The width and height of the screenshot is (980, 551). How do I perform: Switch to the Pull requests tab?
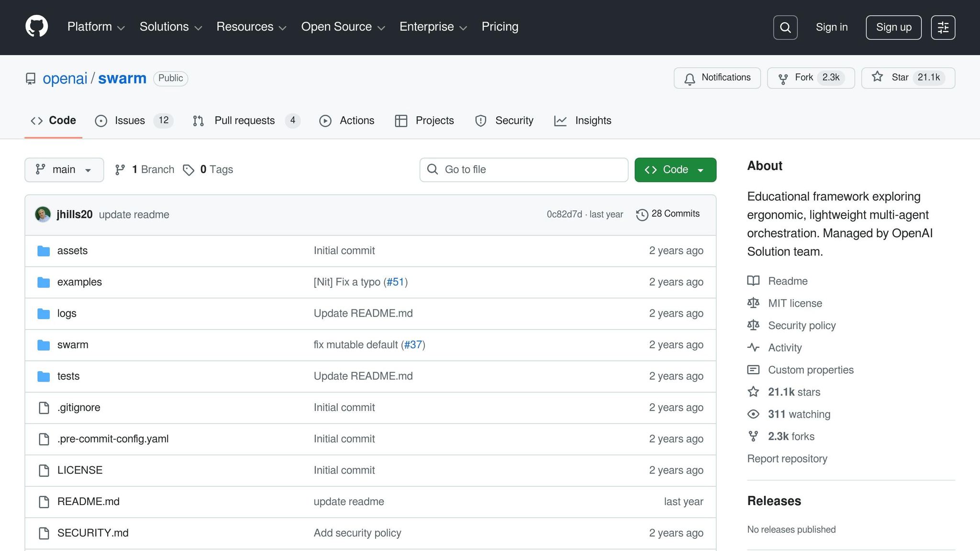pyautogui.click(x=245, y=121)
